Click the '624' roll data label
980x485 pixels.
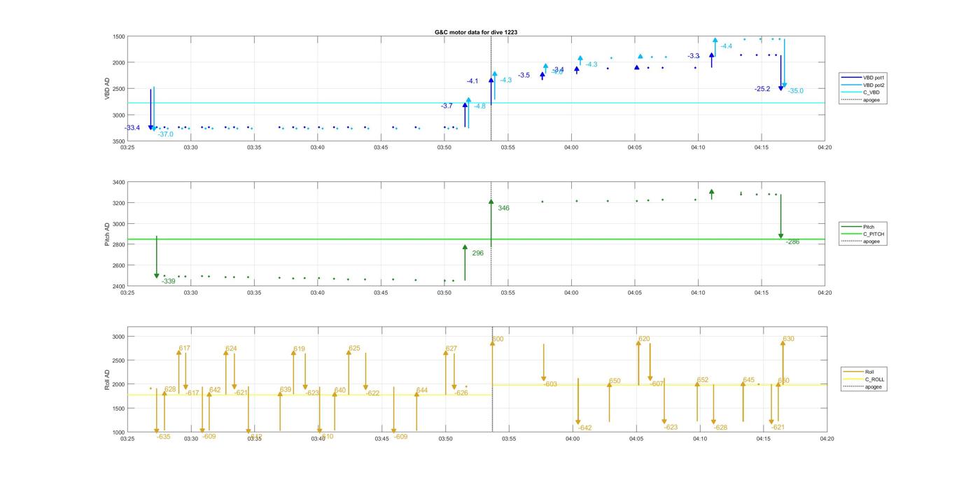pos(231,349)
